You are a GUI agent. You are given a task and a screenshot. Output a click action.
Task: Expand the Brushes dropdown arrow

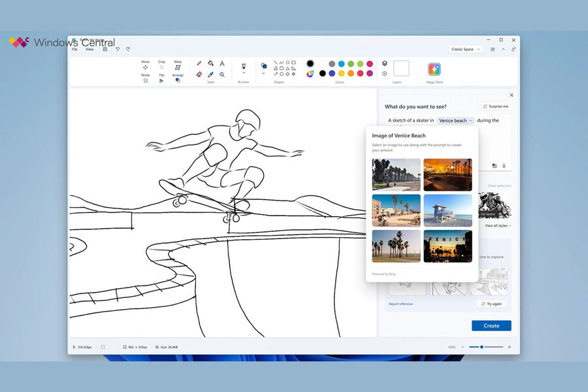(x=243, y=74)
